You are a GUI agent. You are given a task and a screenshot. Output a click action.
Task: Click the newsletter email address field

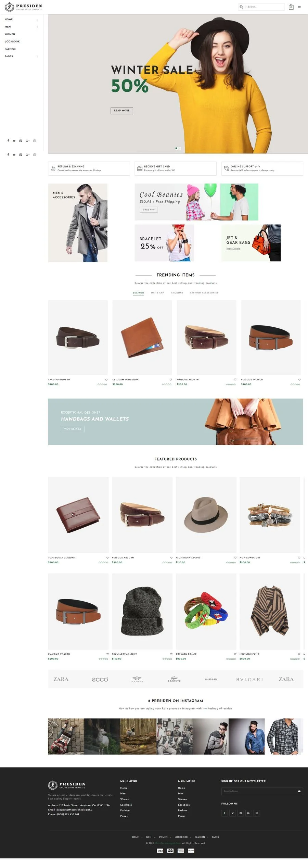click(259, 791)
